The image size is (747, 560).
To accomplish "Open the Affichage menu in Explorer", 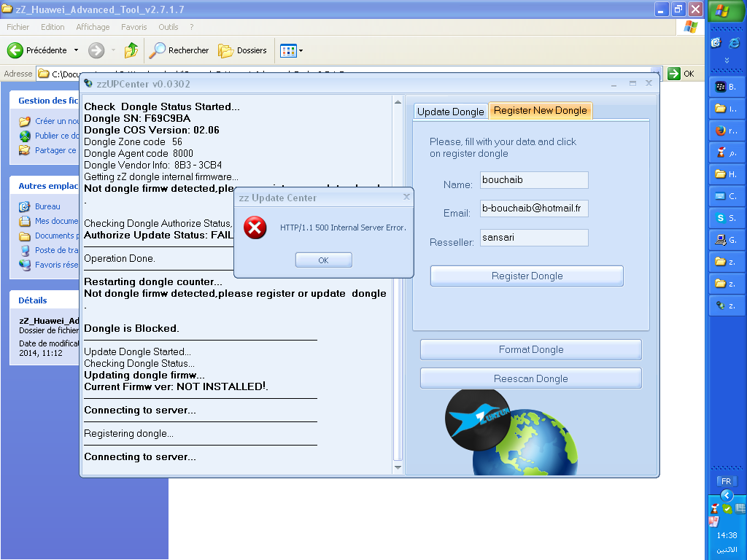I will [x=93, y=27].
